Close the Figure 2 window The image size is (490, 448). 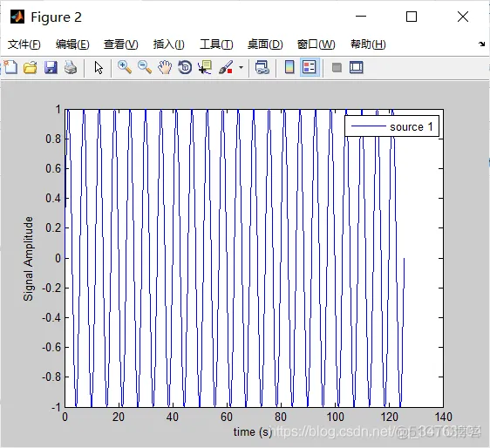pyautogui.click(x=463, y=17)
